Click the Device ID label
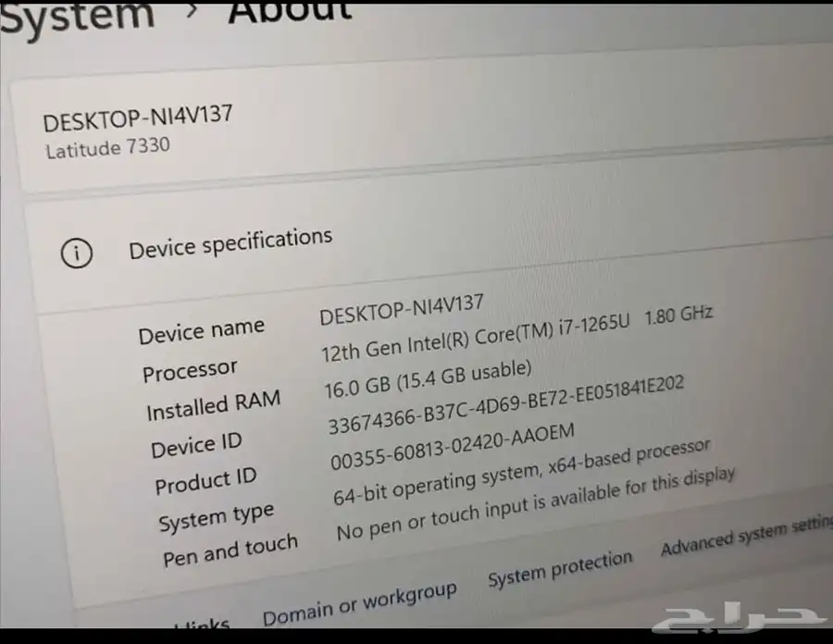The image size is (833, 644). pyautogui.click(x=196, y=445)
